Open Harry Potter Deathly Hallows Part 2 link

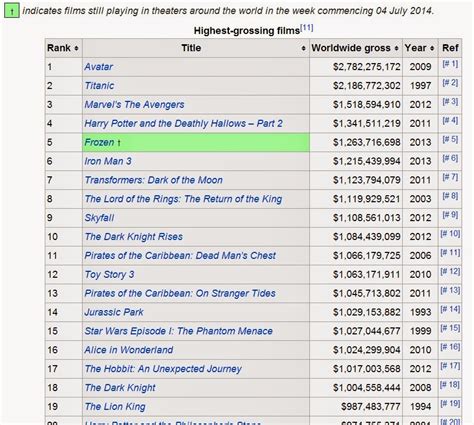pyautogui.click(x=183, y=124)
